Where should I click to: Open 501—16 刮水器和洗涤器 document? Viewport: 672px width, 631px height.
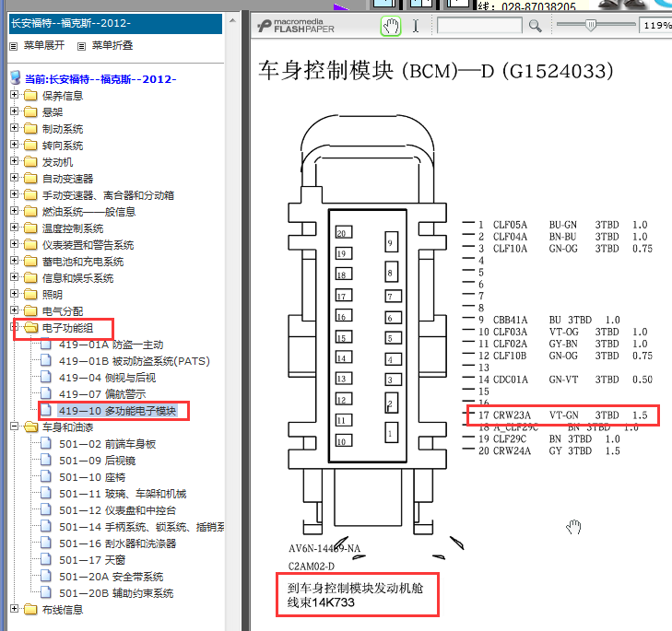[117, 544]
